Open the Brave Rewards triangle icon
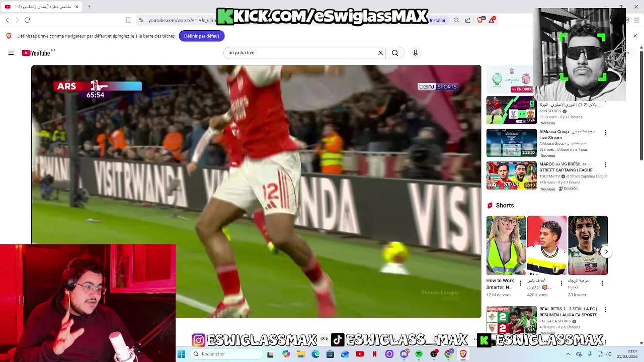The width and height of the screenshot is (644, 362). 492,20
